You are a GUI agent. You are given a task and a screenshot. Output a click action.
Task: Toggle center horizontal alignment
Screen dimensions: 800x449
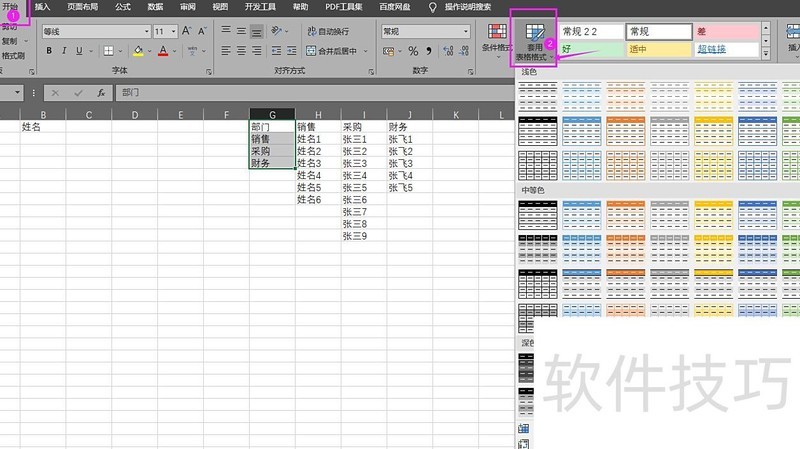pos(241,51)
